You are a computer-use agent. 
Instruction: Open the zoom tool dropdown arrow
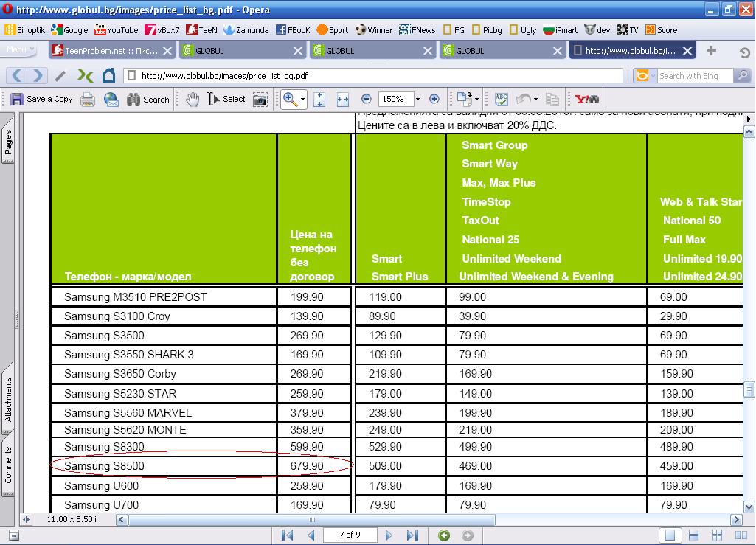click(x=303, y=100)
